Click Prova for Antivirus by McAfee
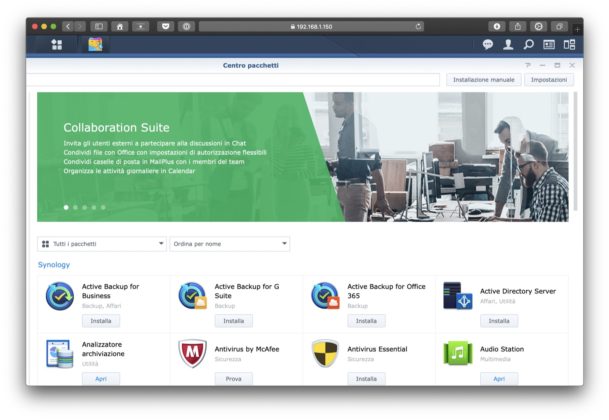 coord(234,379)
